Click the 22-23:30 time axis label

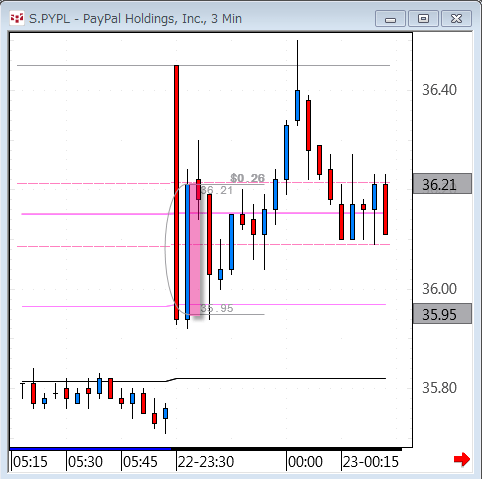coord(206,462)
